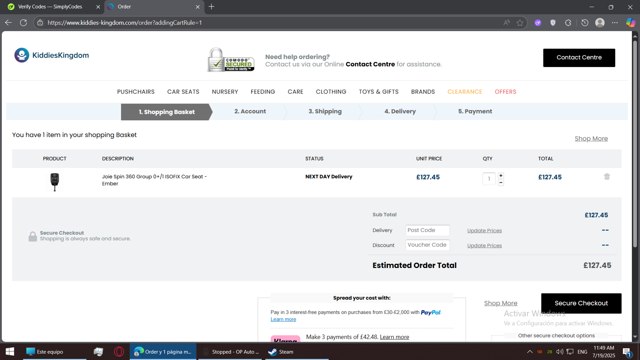Open the CARE menu

pyautogui.click(x=295, y=92)
